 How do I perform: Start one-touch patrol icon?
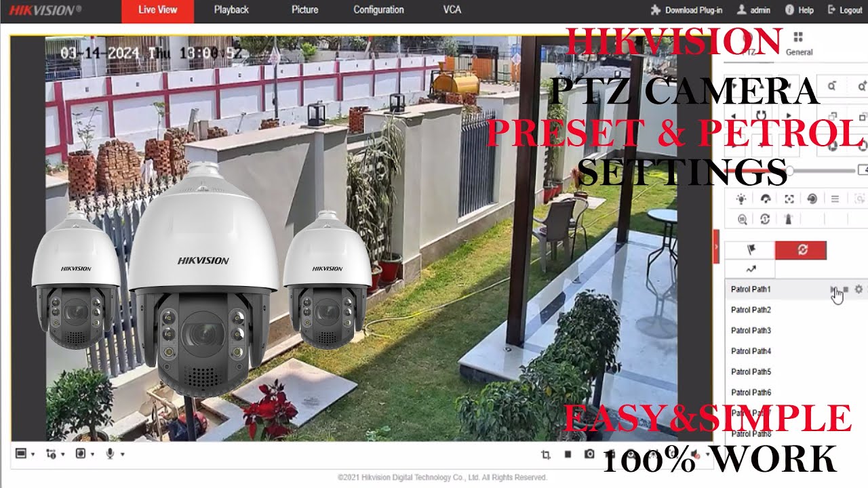[765, 219]
